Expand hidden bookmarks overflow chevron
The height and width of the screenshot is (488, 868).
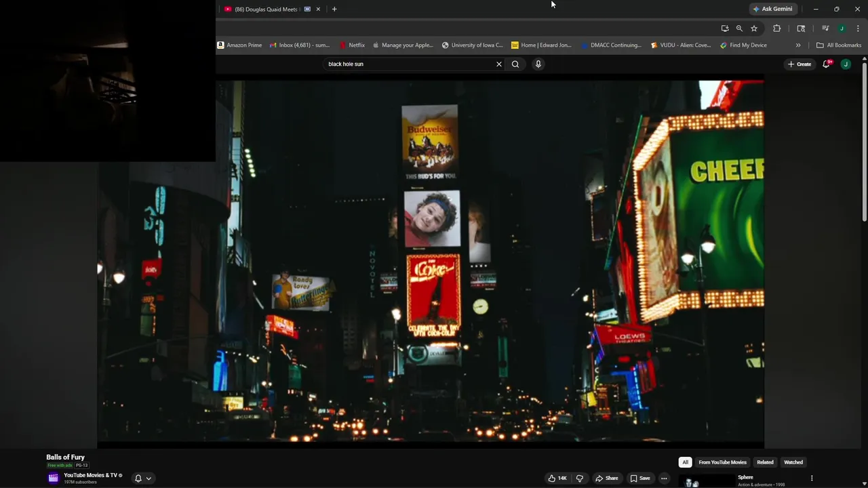click(x=798, y=45)
